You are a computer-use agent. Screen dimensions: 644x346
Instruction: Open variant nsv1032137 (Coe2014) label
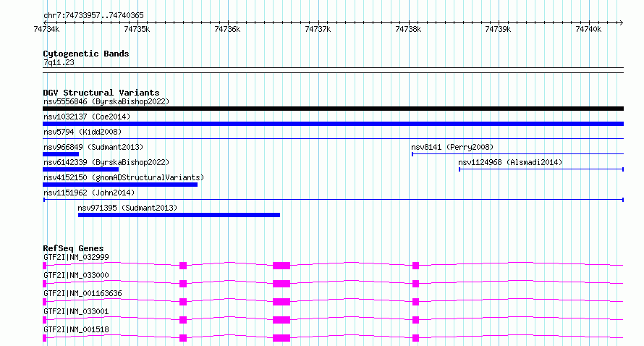pos(87,117)
